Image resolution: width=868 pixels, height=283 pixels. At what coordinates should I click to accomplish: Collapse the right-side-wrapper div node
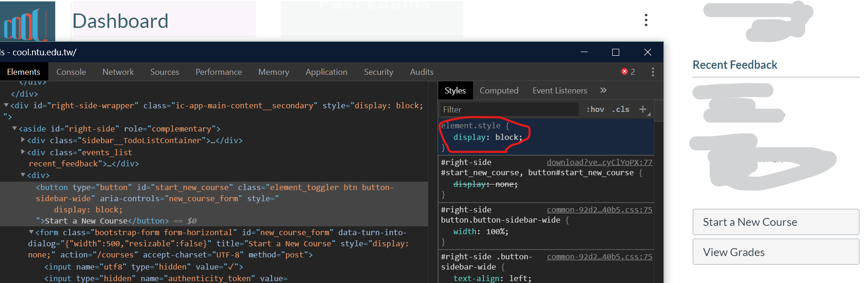(6, 105)
